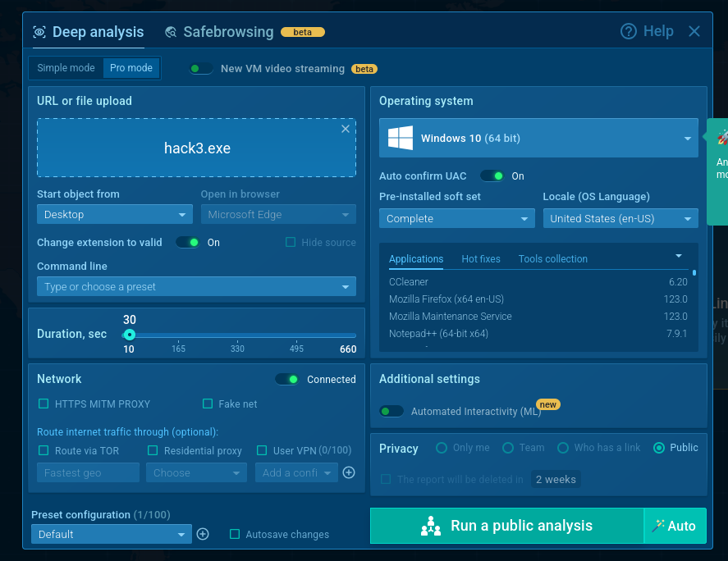Check the Autosave changes box
The image size is (728, 561).
(x=235, y=534)
